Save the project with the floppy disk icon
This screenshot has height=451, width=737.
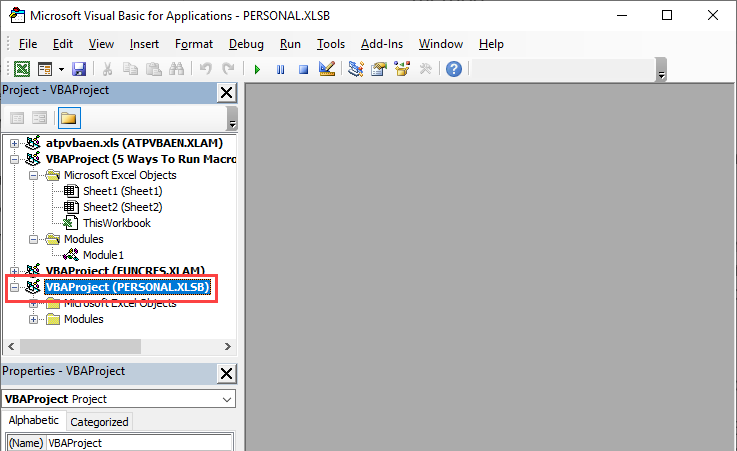[x=79, y=69]
